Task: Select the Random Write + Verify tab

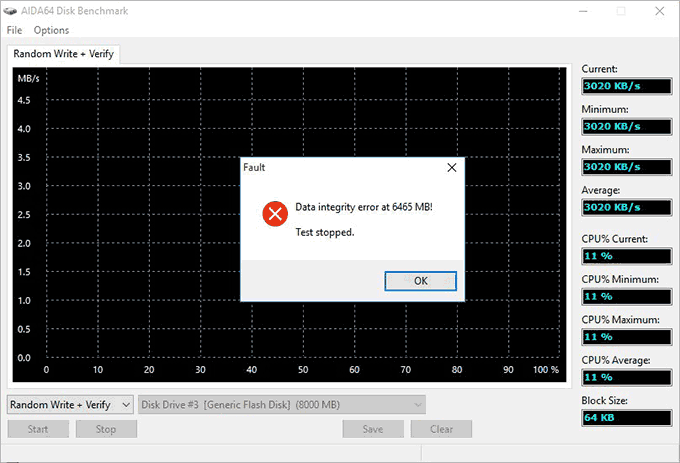Action: point(62,54)
